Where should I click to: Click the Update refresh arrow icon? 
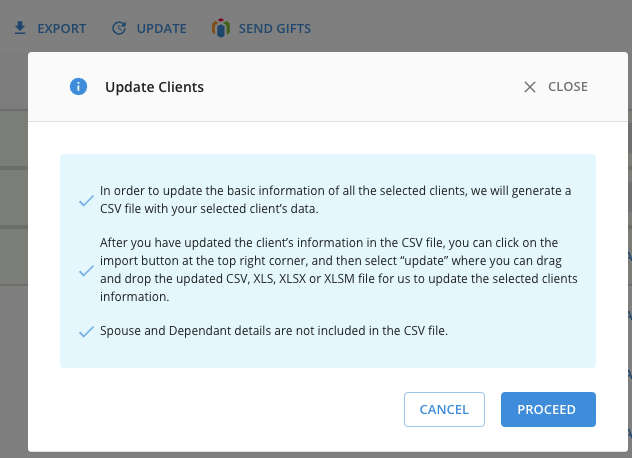(x=119, y=28)
